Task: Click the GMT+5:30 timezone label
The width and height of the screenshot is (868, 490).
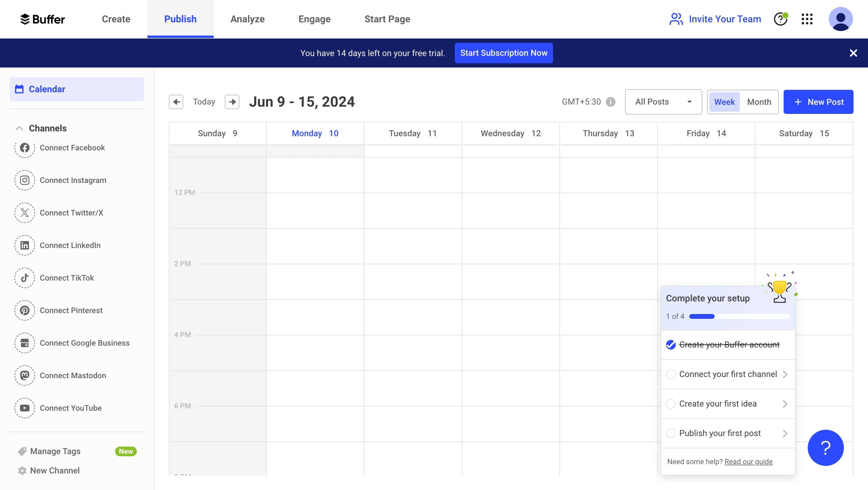Action: (581, 102)
